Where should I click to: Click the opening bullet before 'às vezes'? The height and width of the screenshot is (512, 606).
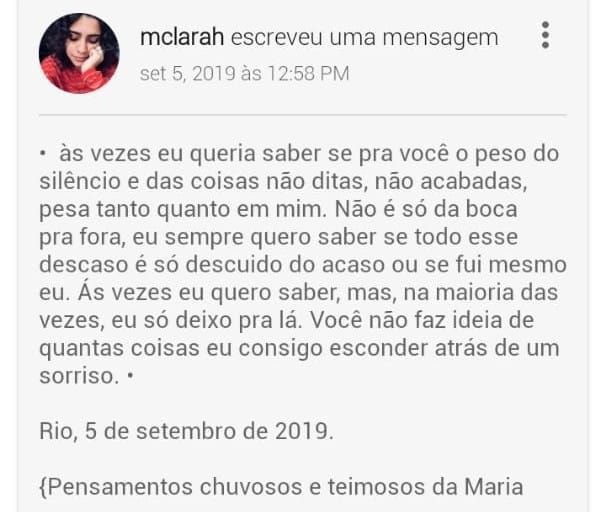click(x=43, y=154)
